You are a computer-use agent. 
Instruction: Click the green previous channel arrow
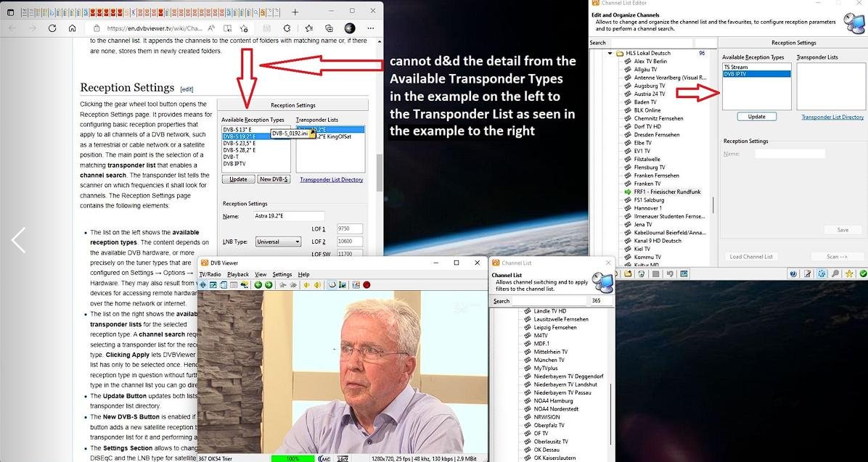[258, 285]
